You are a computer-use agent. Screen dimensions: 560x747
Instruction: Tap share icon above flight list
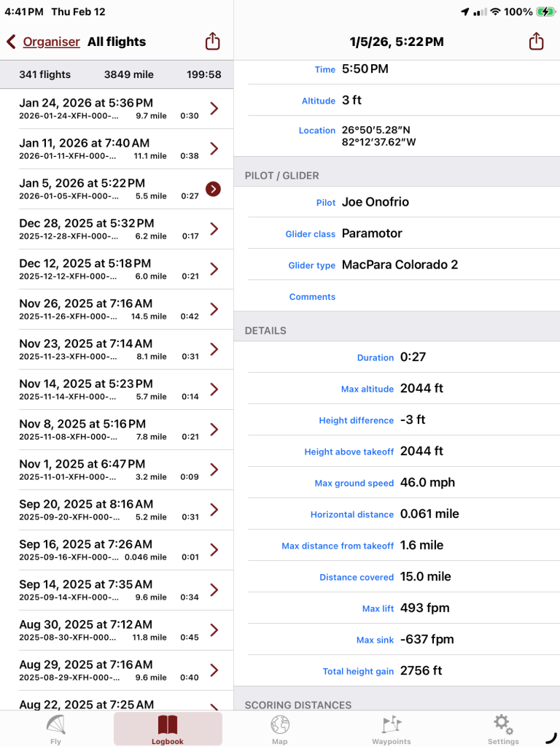point(212,42)
